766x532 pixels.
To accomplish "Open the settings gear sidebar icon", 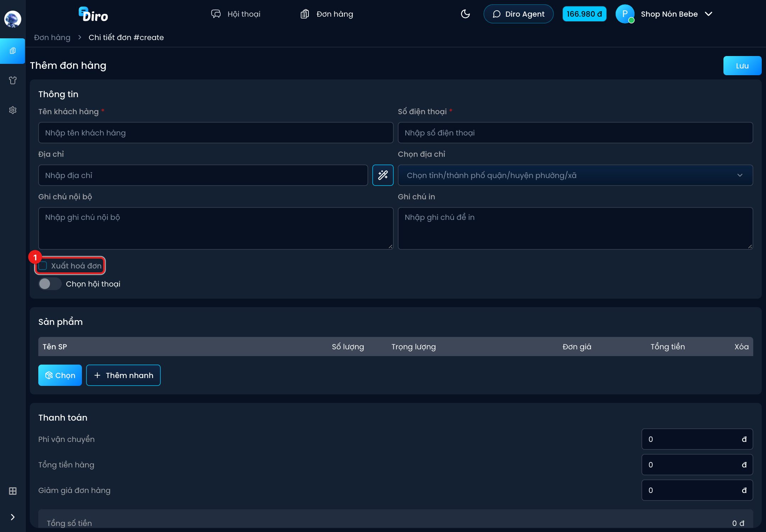I will 13,110.
